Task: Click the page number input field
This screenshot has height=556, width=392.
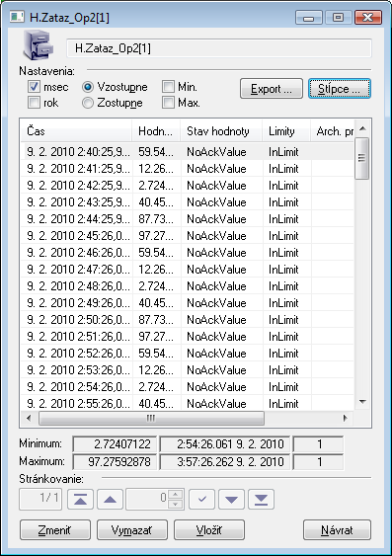Action: pyautogui.click(x=147, y=500)
